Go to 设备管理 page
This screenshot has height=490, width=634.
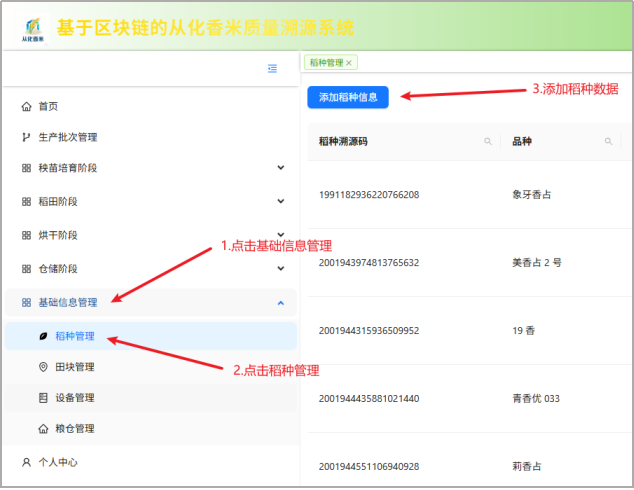pyautogui.click(x=75, y=398)
